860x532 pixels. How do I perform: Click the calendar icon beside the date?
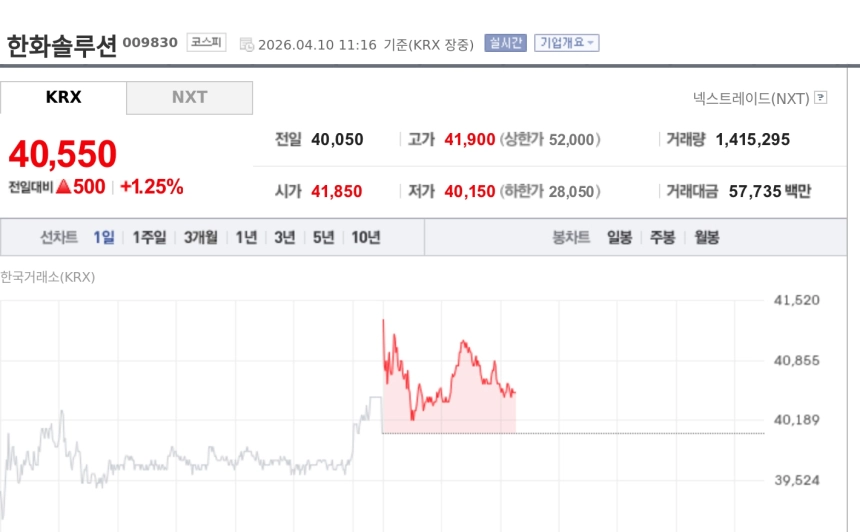(x=247, y=44)
